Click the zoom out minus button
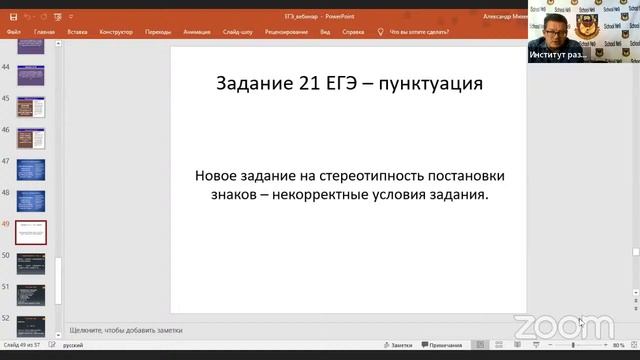 point(550,345)
